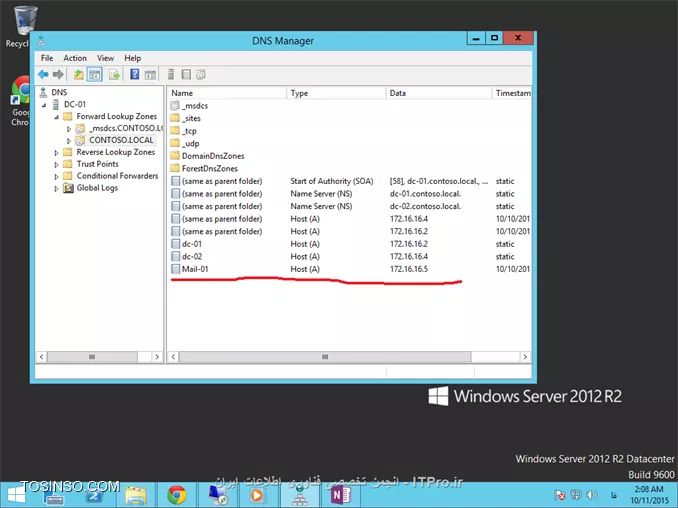
Task: Open OneNote from the taskbar
Action: click(x=340, y=495)
